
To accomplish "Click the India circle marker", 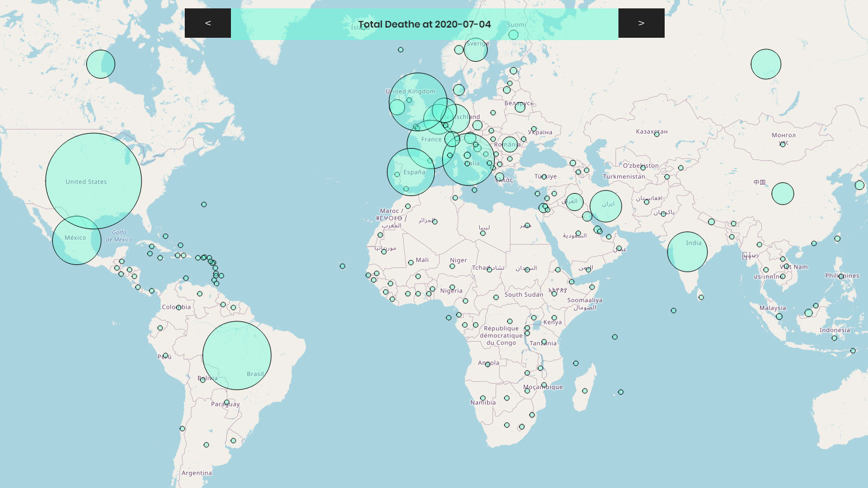I will 687,252.
